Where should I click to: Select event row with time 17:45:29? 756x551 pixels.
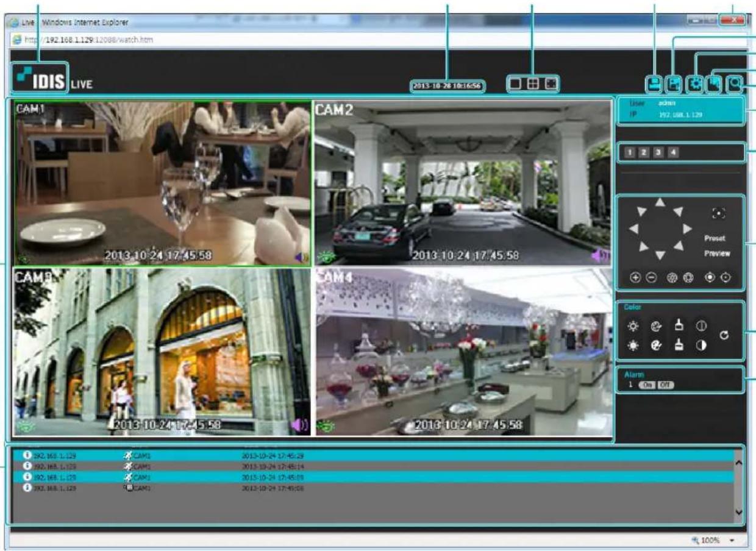373,455
